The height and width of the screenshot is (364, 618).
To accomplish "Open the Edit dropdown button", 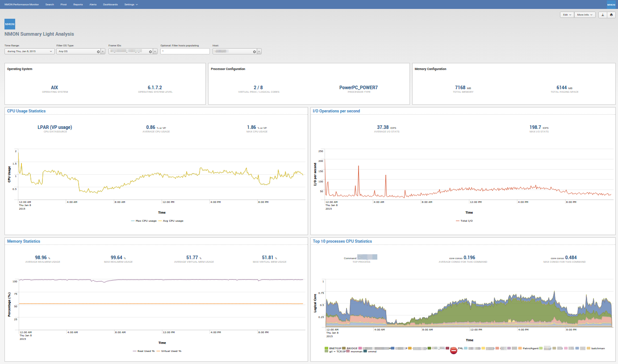I will pos(567,15).
